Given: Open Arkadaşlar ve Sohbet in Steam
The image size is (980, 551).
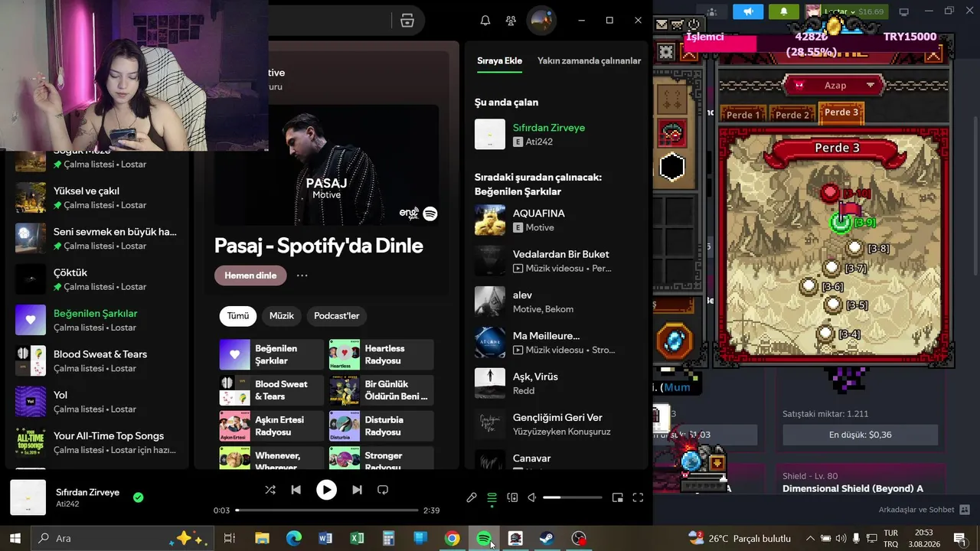Looking at the screenshot, I should tap(924, 510).
